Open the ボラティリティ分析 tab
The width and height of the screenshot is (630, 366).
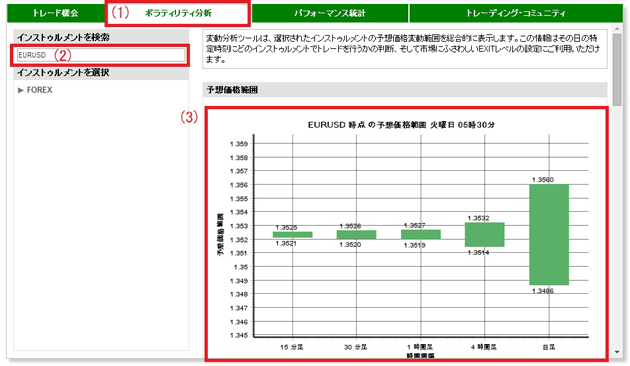[178, 13]
